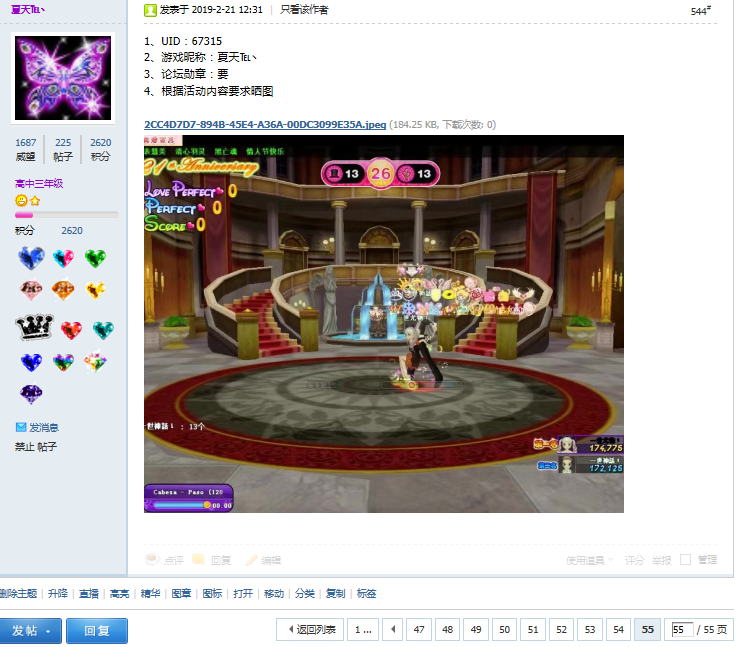Screen dimensions: 736x647
Task: Go to page 50
Action: (x=505, y=630)
